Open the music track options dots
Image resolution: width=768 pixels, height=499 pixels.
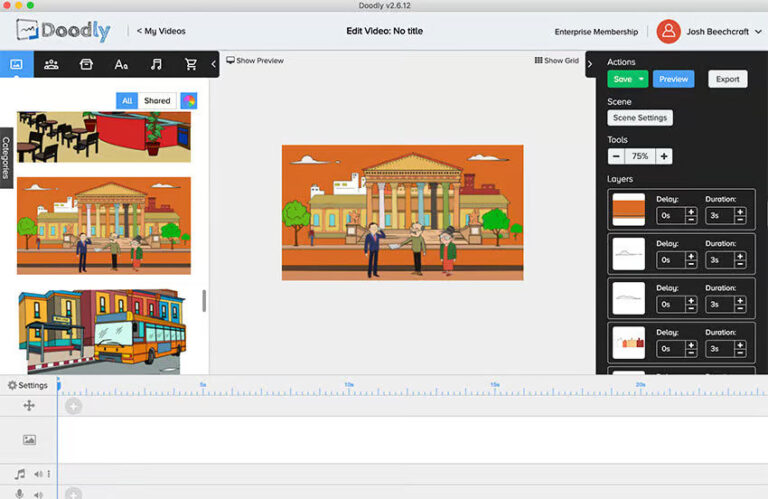pos(48,474)
